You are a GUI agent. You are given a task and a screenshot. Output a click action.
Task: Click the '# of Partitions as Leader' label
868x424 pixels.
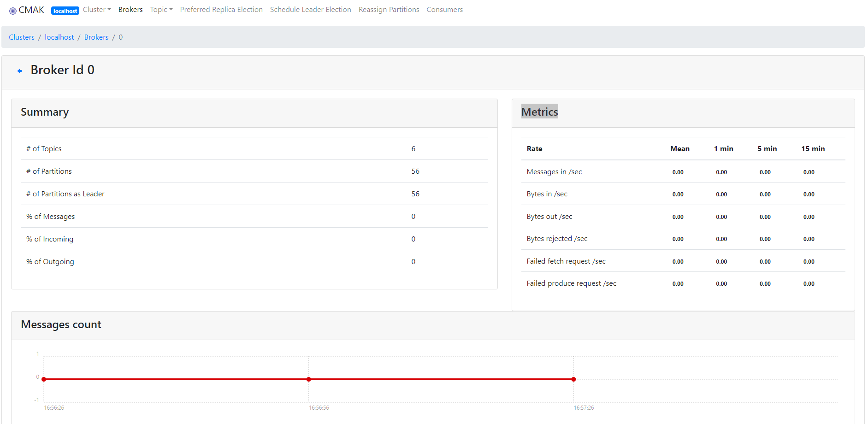click(x=65, y=194)
